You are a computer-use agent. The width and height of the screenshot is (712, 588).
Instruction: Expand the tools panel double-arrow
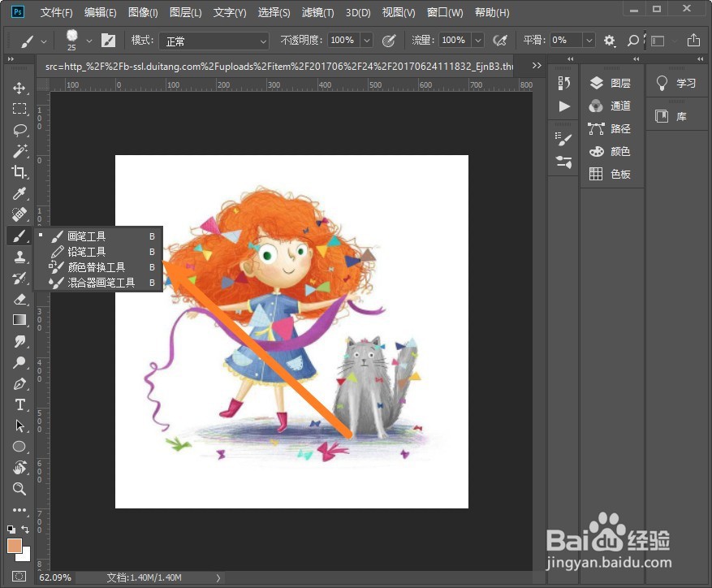[11, 59]
